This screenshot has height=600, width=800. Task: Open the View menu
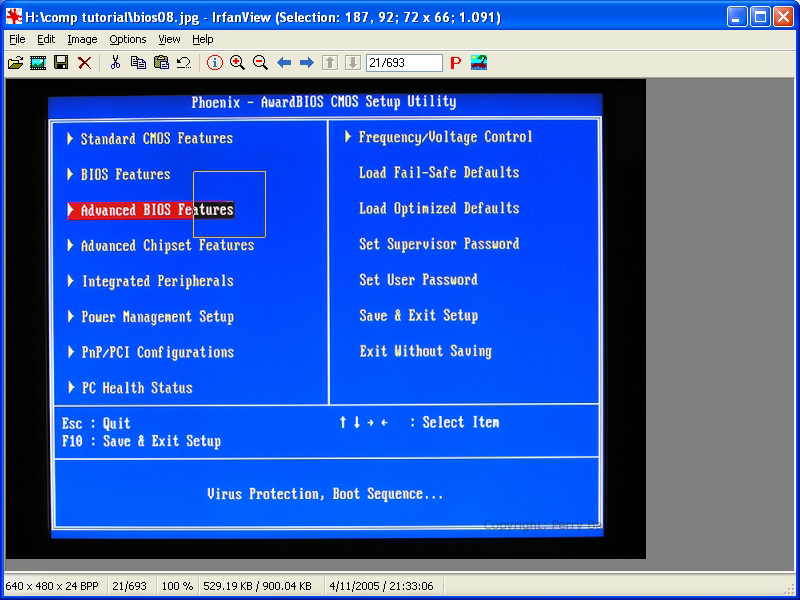[x=169, y=39]
